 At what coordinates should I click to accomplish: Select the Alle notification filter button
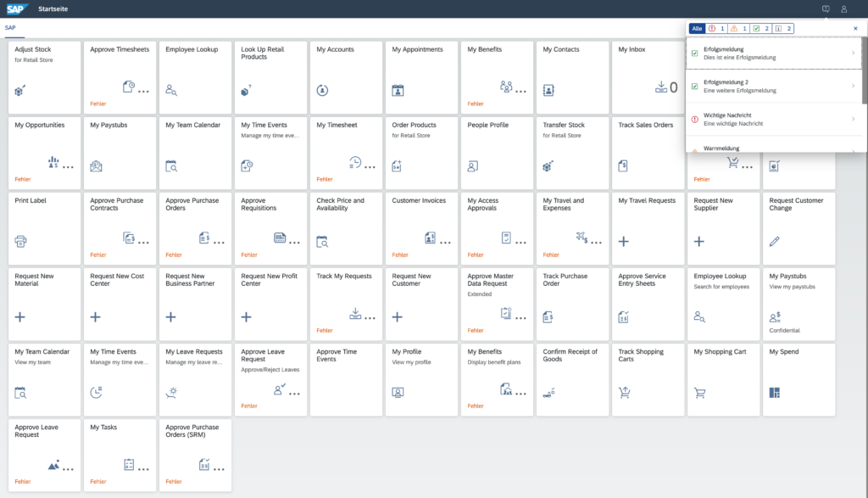(x=697, y=28)
